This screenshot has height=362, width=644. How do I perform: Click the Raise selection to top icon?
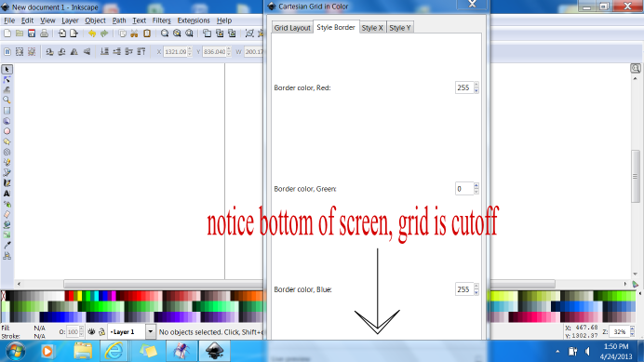[141, 52]
